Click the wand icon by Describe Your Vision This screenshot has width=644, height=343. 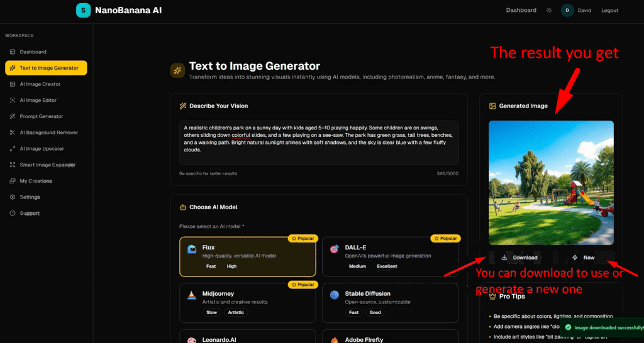pyautogui.click(x=183, y=106)
